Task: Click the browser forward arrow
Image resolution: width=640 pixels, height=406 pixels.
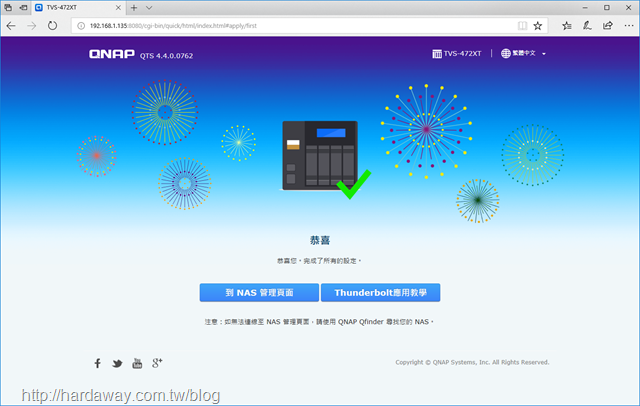Action: [31, 26]
